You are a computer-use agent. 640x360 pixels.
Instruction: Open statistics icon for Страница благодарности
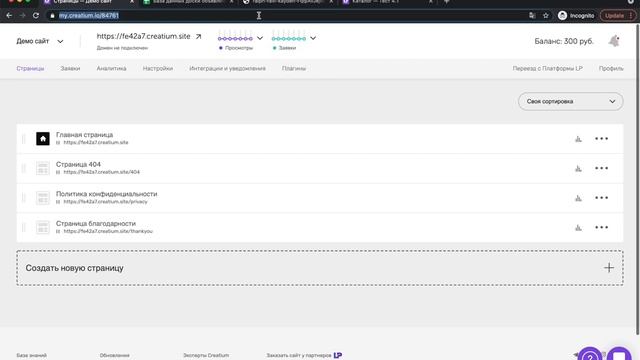tap(578, 227)
